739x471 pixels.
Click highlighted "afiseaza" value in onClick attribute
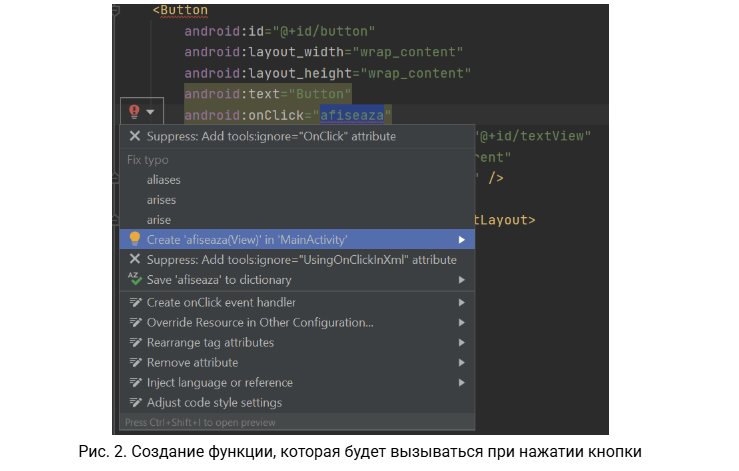click(356, 114)
